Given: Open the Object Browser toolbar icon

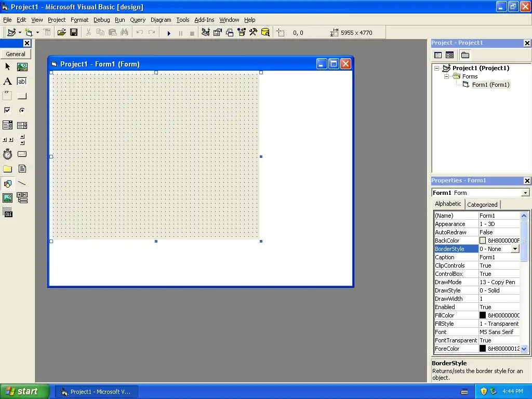Looking at the screenshot, I should [242, 33].
